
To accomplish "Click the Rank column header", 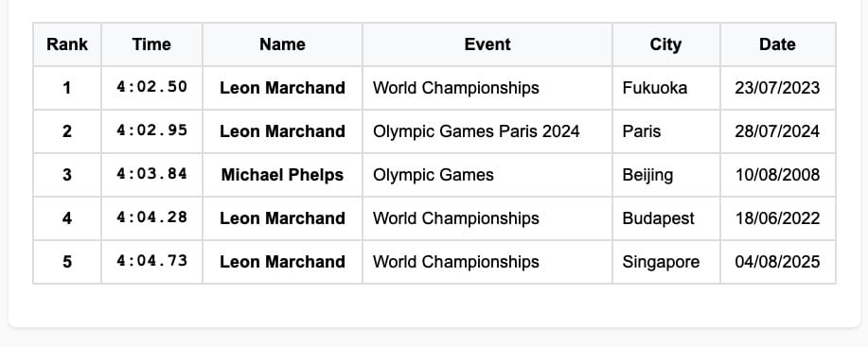I will [x=67, y=44].
